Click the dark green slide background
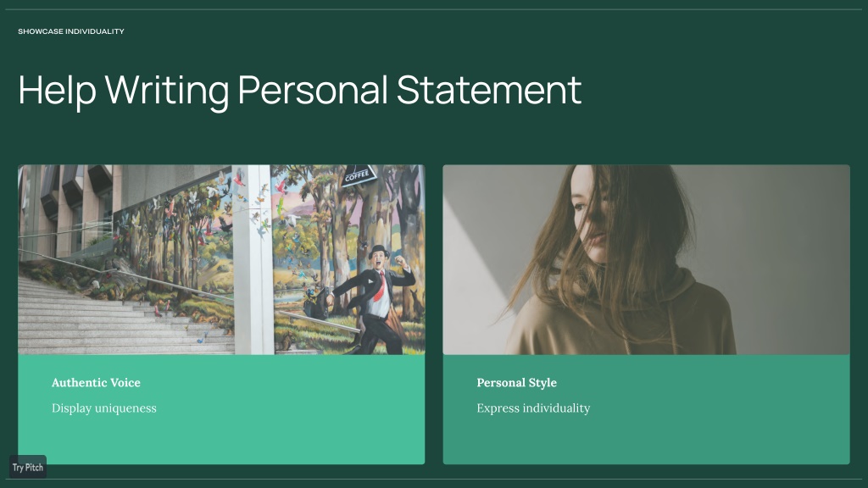 (720, 88)
